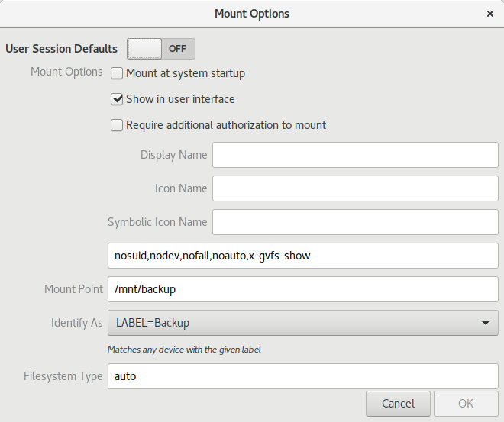504x422 pixels.
Task: Focus the Icon Name input field
Action: pos(355,188)
